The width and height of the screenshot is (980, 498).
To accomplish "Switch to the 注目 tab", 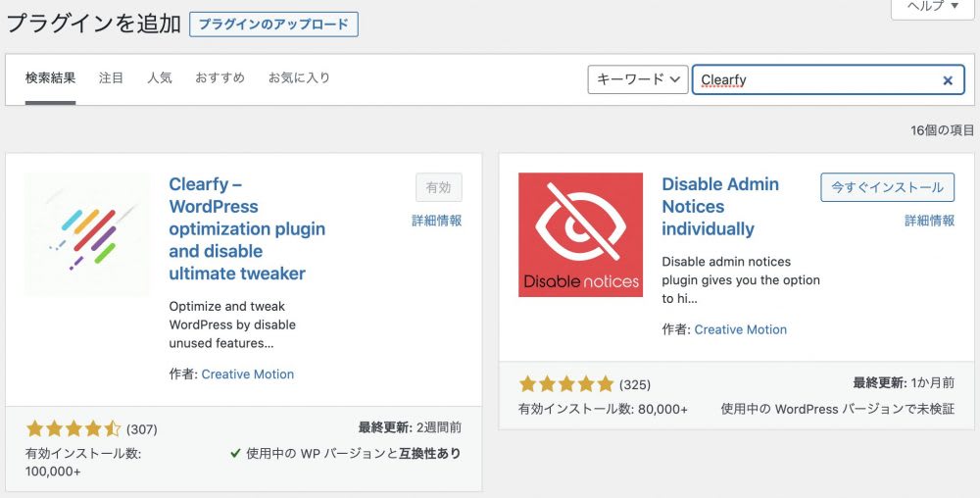I will (x=112, y=78).
